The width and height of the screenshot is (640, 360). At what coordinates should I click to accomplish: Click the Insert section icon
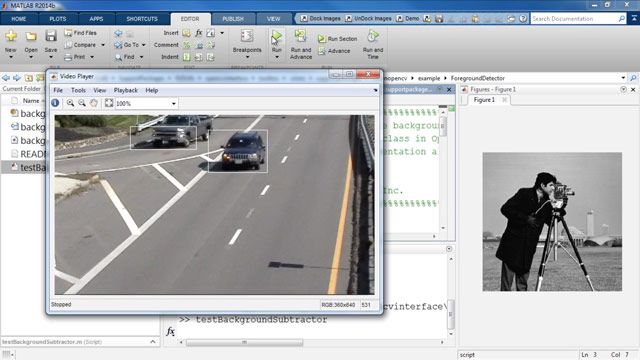186,33
